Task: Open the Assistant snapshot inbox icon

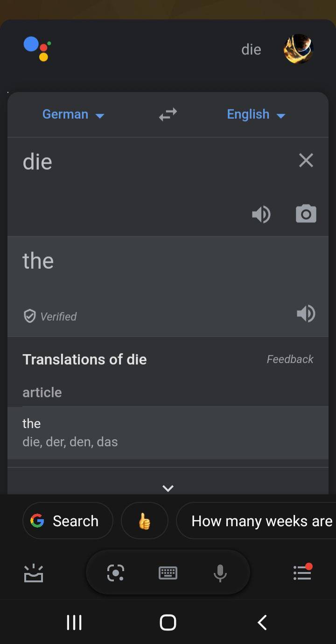Action: pyautogui.click(x=34, y=573)
